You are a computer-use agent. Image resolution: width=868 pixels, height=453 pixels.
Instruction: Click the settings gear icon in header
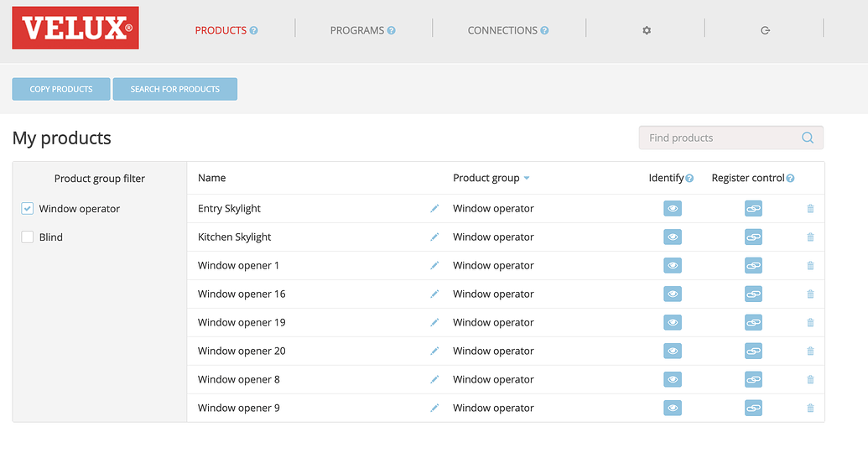tap(647, 30)
